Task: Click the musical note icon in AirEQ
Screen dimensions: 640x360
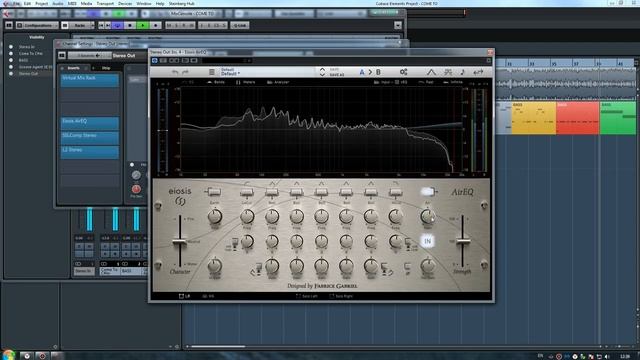Action: pos(462,72)
